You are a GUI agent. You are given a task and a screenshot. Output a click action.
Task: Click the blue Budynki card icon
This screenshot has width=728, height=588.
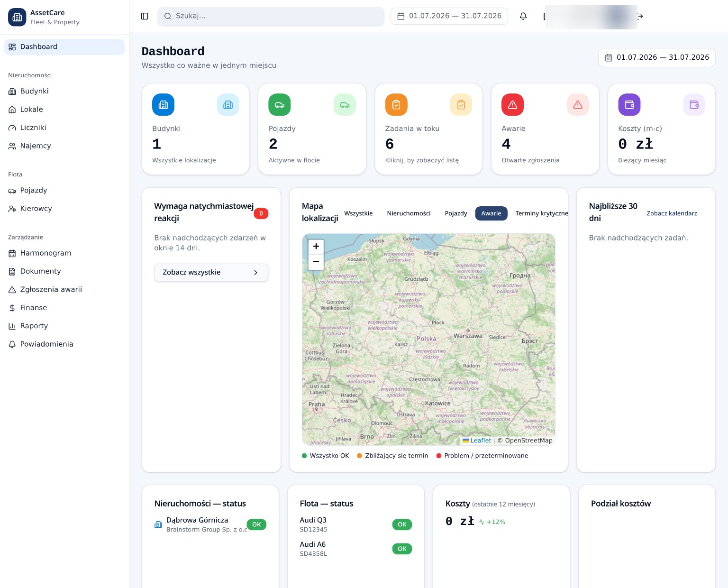(x=163, y=104)
